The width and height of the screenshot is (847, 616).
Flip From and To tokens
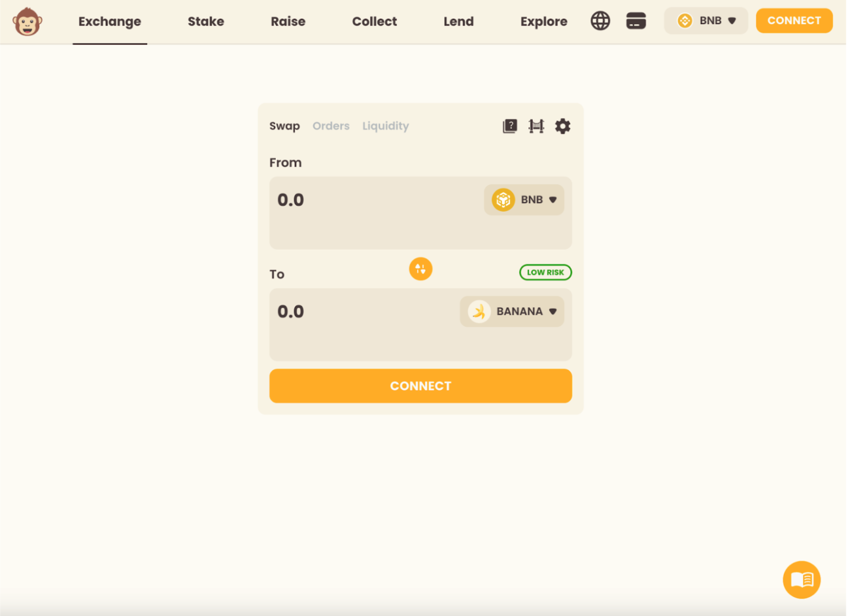click(421, 269)
